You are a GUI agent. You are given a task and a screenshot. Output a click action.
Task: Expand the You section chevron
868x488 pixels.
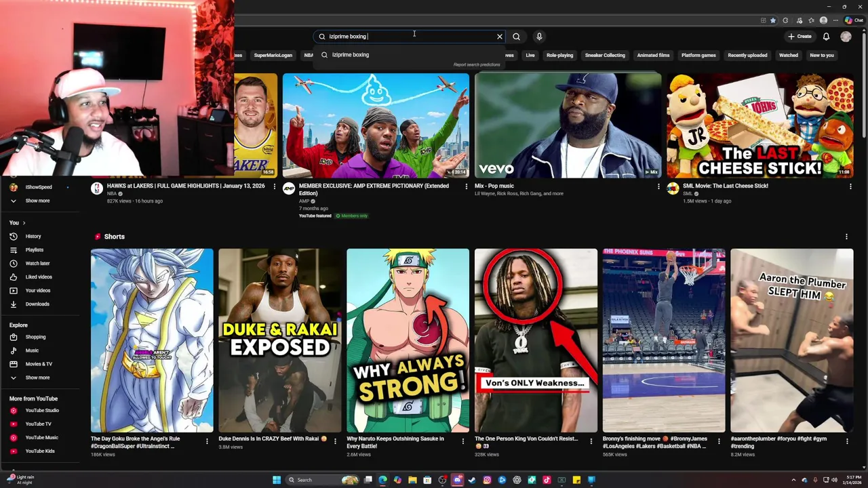pos(24,223)
